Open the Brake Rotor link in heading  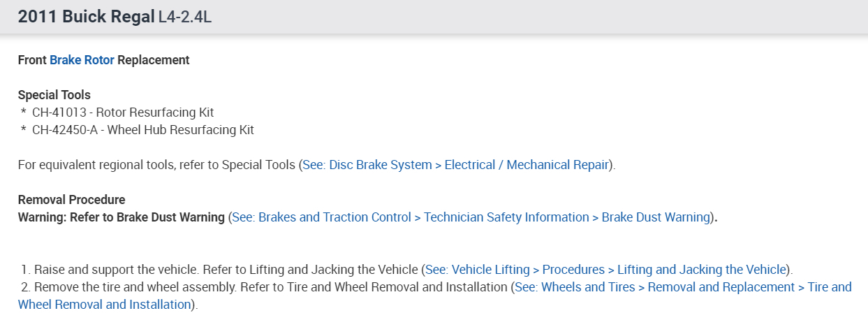tap(82, 60)
